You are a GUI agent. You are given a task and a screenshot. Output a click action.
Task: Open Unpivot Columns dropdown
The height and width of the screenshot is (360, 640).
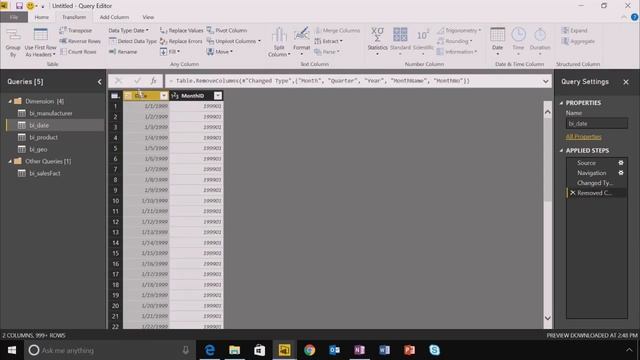tap(233, 41)
